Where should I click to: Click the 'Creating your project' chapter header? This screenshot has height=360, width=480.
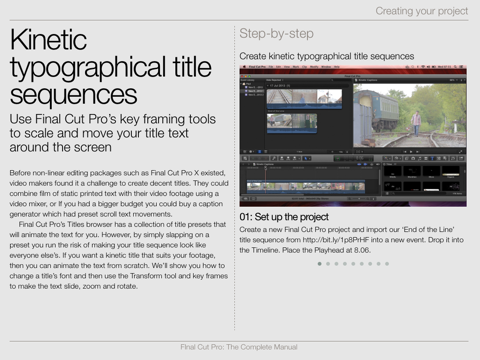click(x=422, y=11)
